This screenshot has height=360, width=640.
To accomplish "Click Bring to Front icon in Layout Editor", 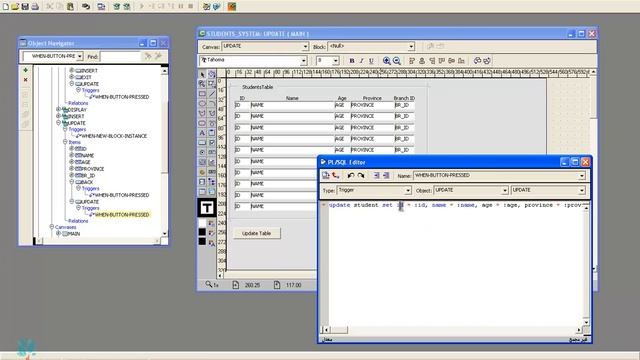I will click(x=477, y=61).
